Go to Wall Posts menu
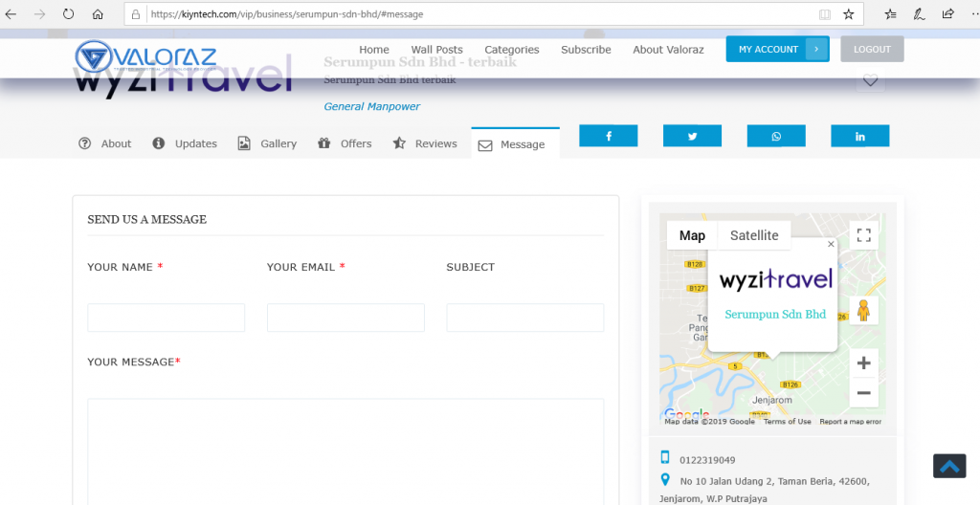980x505 pixels. [436, 50]
